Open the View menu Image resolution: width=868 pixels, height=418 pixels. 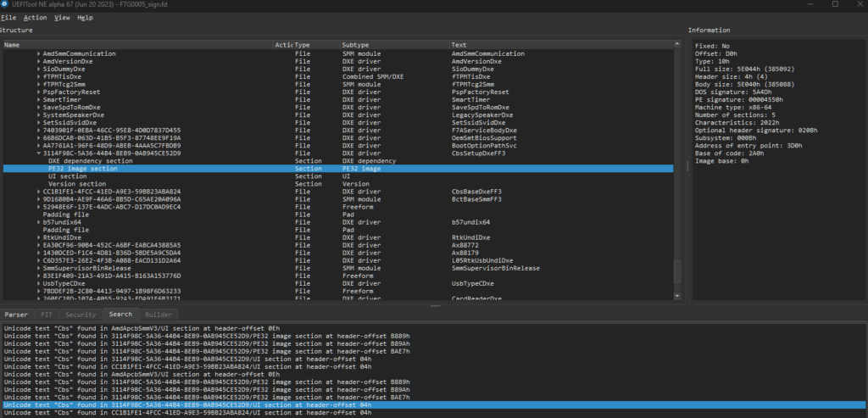(x=62, y=18)
